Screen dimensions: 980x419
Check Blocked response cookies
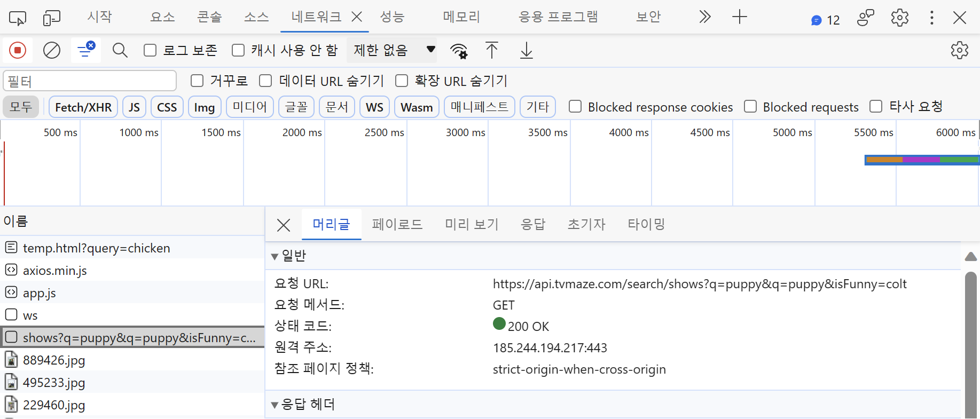pos(575,107)
